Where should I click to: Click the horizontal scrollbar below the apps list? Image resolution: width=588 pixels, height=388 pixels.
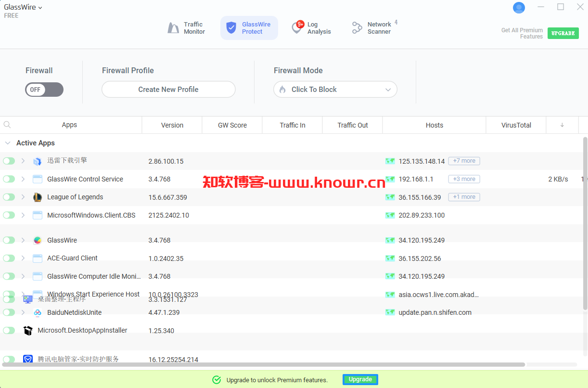(263, 365)
